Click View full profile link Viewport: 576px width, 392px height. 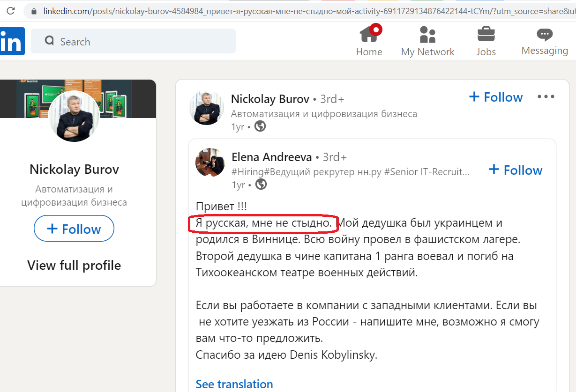pos(74,265)
